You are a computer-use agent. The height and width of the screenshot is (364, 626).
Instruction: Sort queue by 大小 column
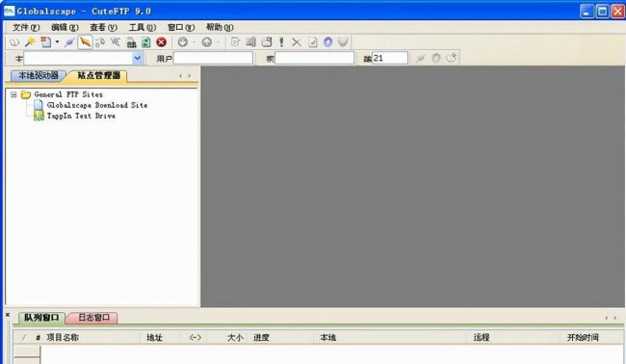pos(235,338)
